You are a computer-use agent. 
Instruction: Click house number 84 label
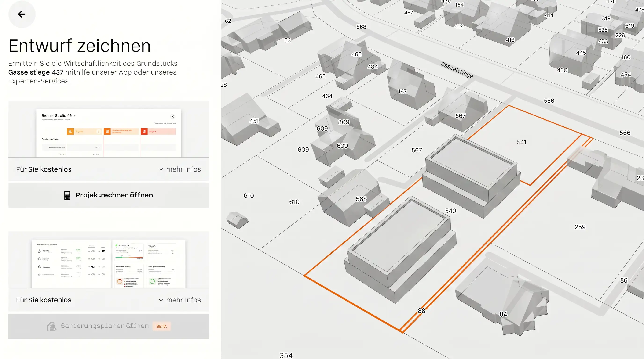pos(503,314)
